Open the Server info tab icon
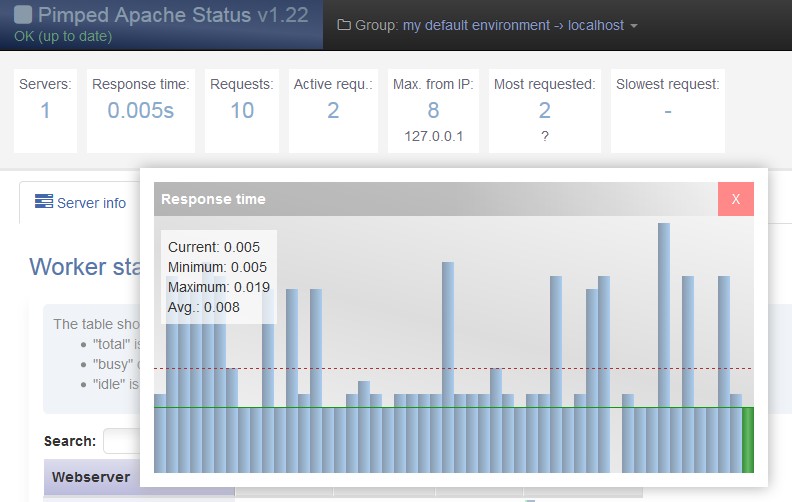This screenshot has height=502, width=792. click(x=44, y=201)
